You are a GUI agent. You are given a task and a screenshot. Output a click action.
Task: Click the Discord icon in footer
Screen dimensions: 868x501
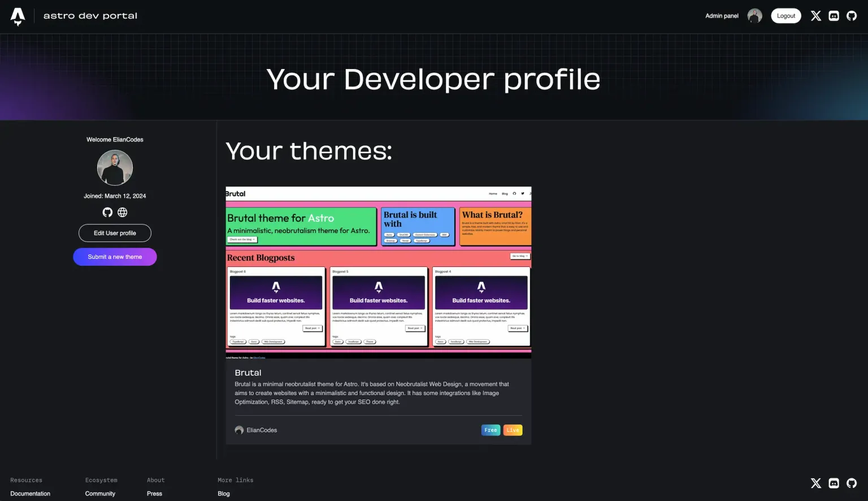[834, 483]
